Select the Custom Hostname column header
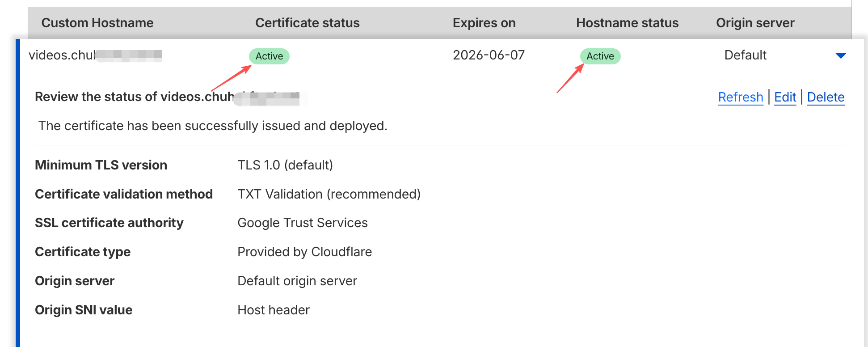This screenshot has width=868, height=347. coord(97,23)
